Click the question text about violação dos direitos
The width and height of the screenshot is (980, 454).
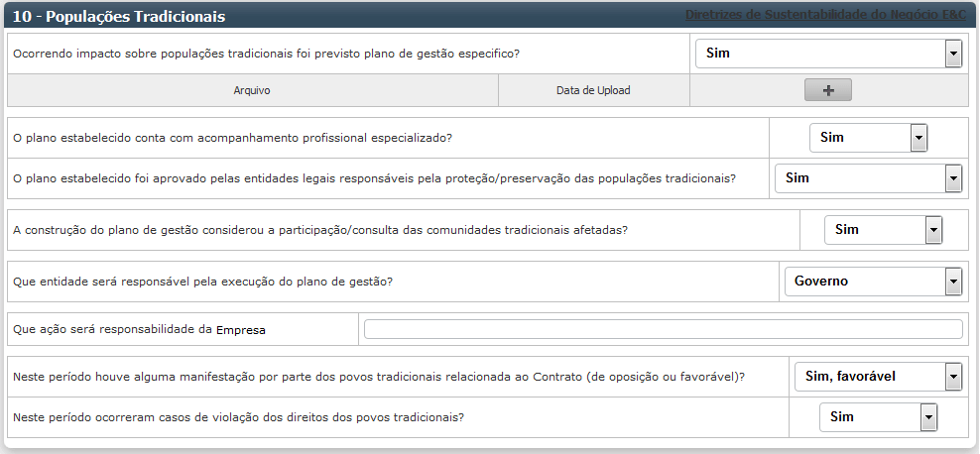pos(238,417)
